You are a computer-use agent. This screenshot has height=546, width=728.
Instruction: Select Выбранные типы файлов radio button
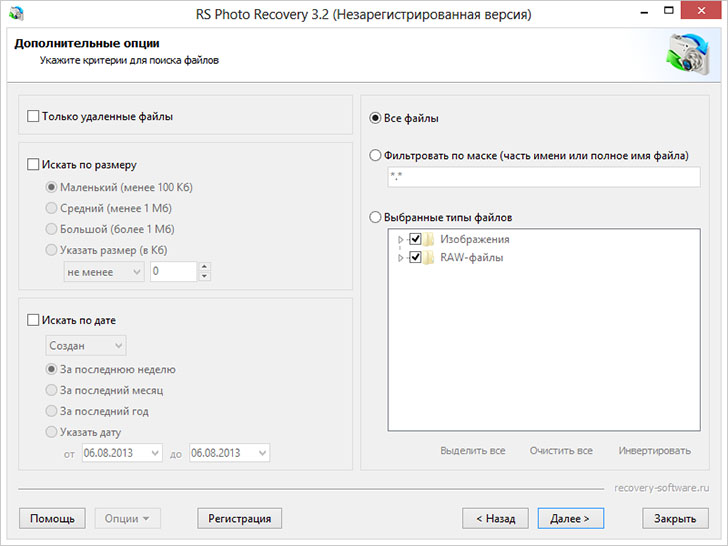coord(375,217)
